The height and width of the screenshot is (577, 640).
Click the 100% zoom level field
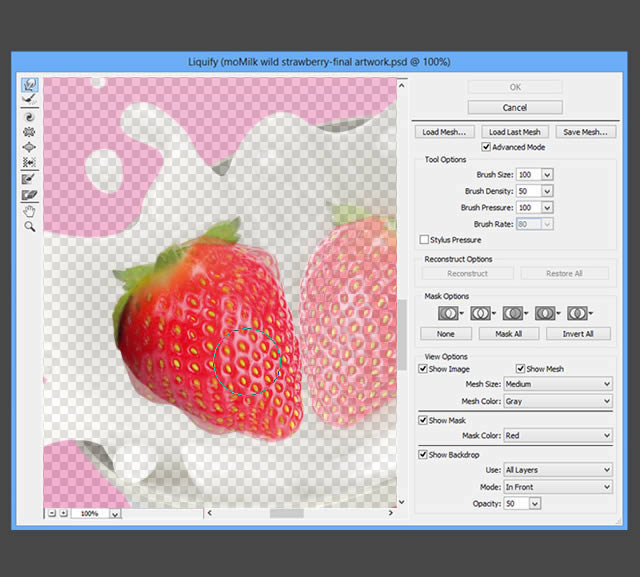(x=90, y=514)
